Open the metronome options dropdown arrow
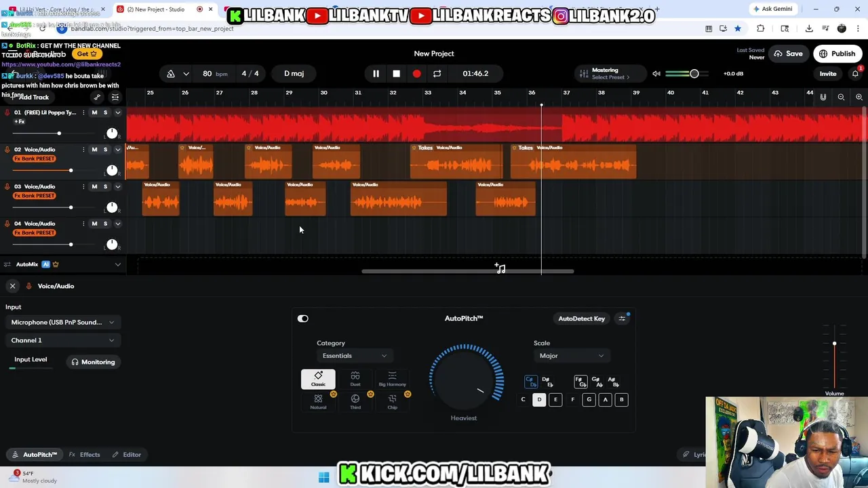 tap(186, 73)
